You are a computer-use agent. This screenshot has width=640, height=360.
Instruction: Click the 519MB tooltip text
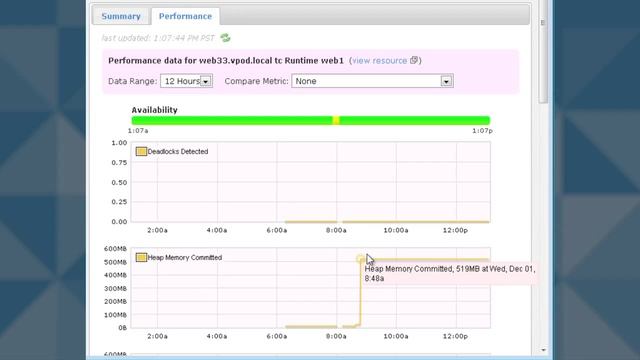(x=449, y=273)
